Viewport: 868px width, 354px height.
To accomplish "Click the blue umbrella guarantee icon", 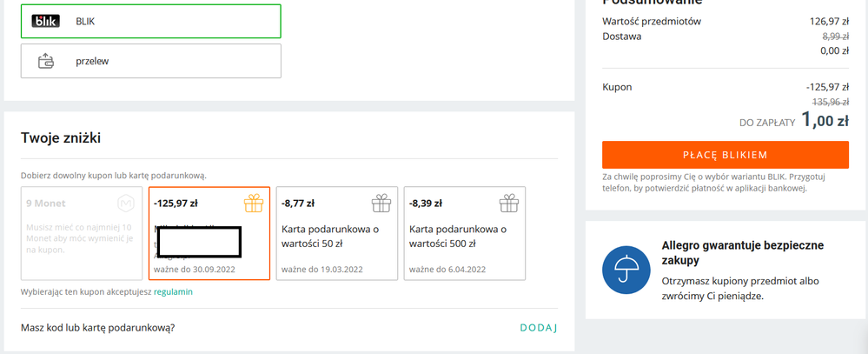I will [626, 270].
